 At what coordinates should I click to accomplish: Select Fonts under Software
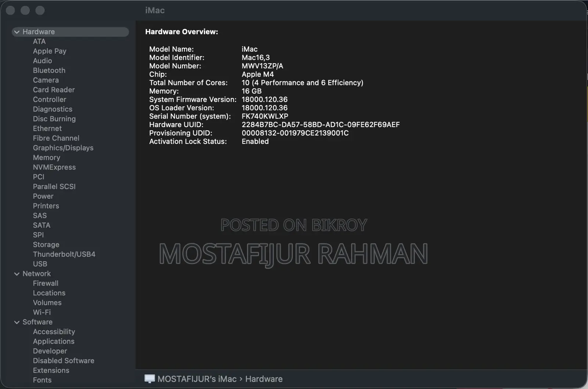(x=42, y=380)
